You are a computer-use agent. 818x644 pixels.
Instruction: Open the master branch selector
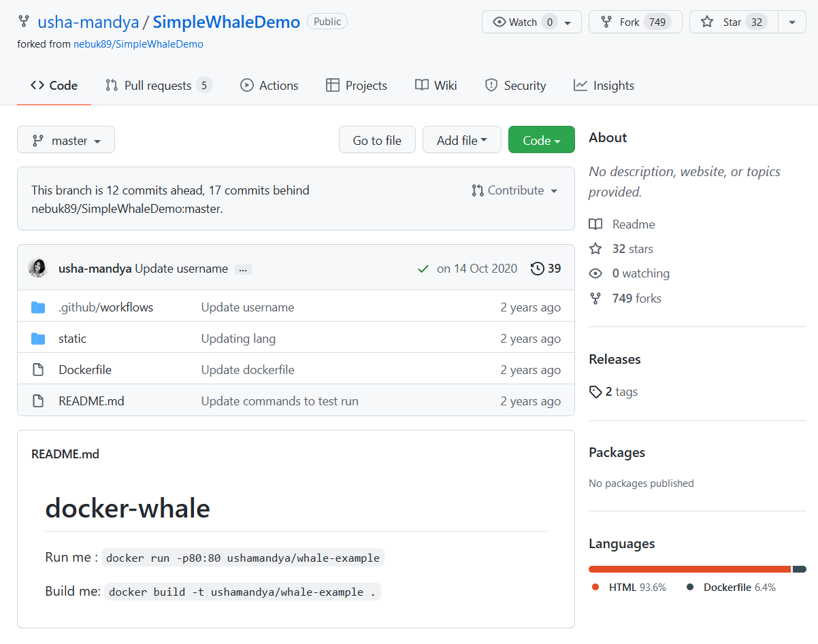[x=66, y=139]
